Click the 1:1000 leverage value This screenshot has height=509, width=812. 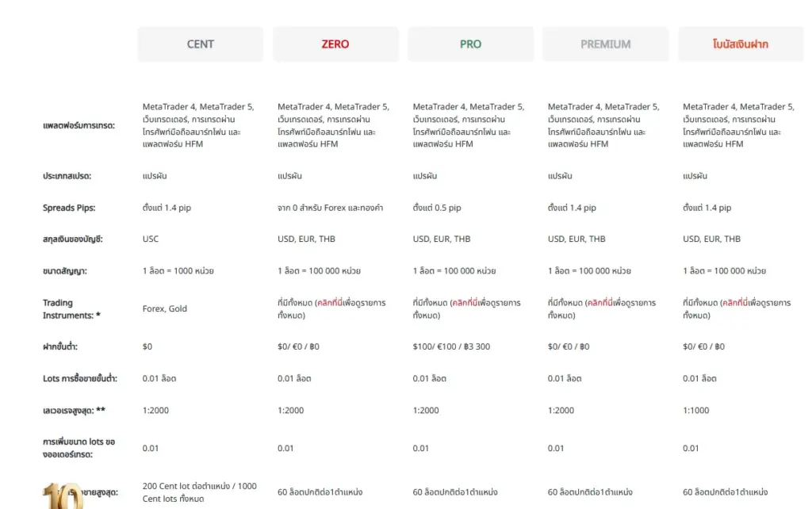point(696,410)
